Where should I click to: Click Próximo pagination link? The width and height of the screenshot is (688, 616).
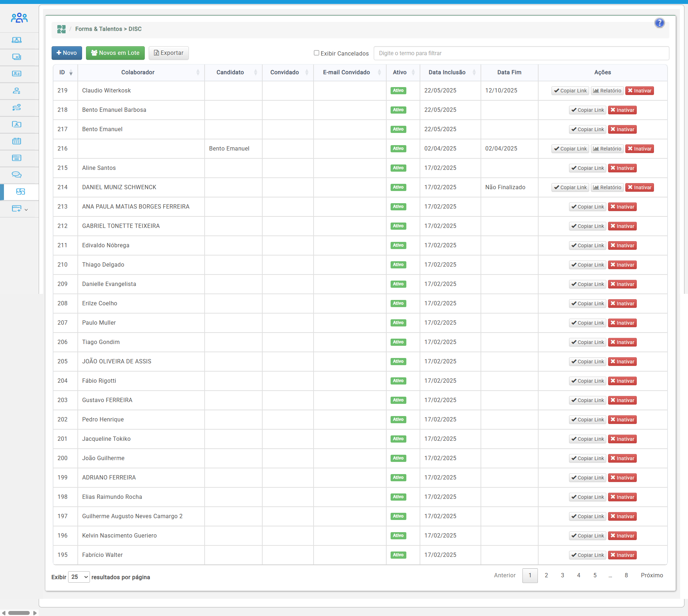pos(652,576)
